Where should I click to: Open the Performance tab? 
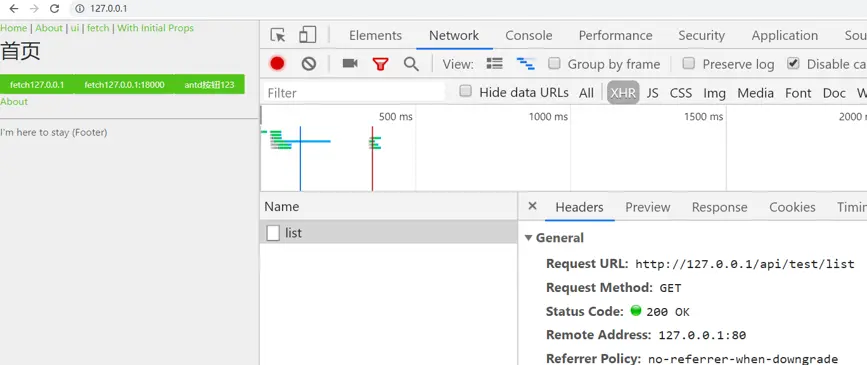tap(615, 35)
